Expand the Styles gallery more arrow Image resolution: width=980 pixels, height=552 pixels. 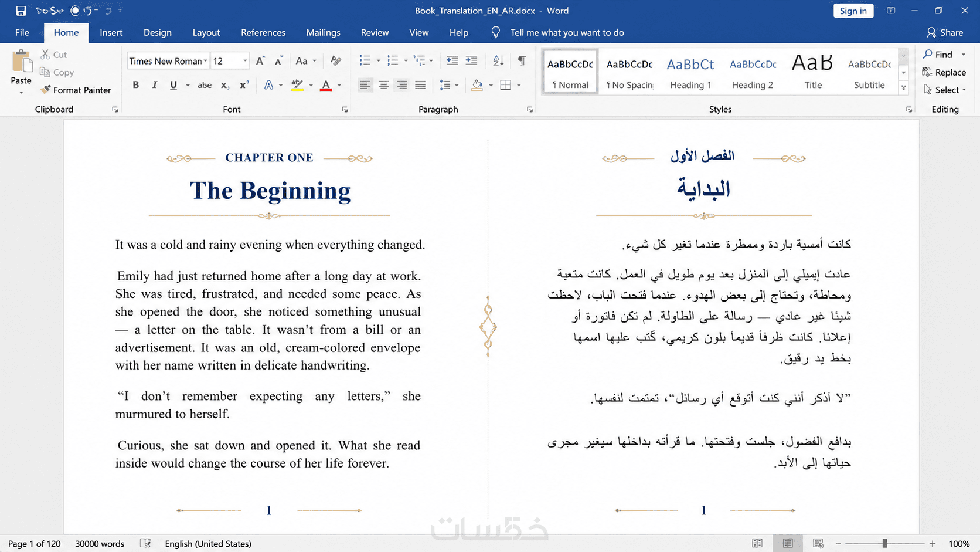tap(903, 88)
